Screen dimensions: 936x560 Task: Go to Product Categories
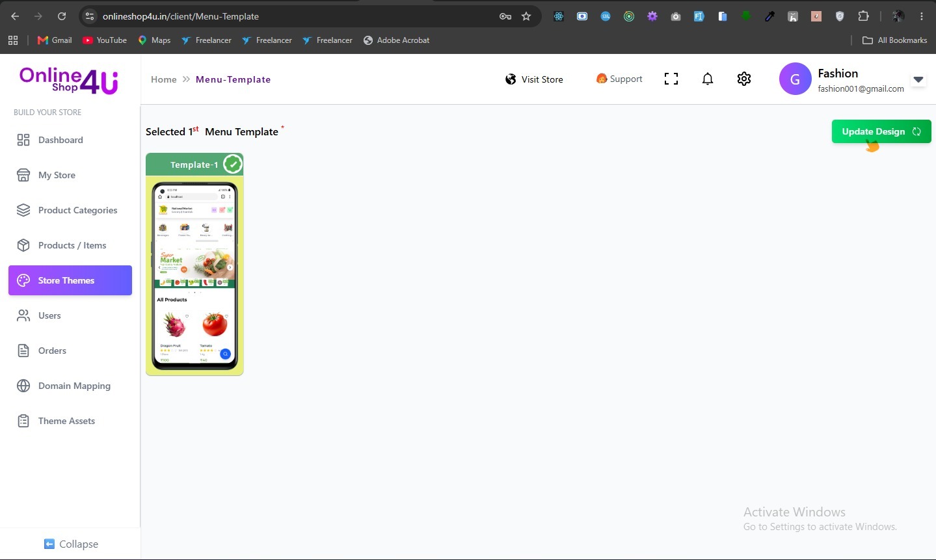tap(70, 210)
